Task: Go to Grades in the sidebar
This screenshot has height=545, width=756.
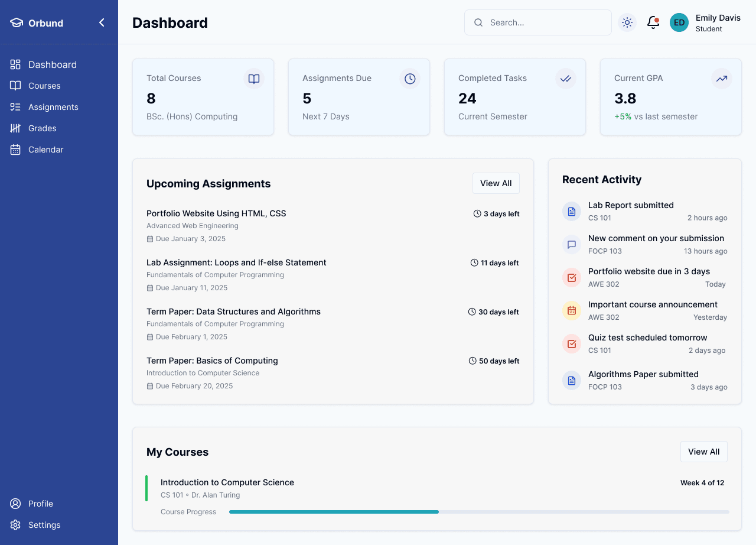Action: tap(43, 128)
